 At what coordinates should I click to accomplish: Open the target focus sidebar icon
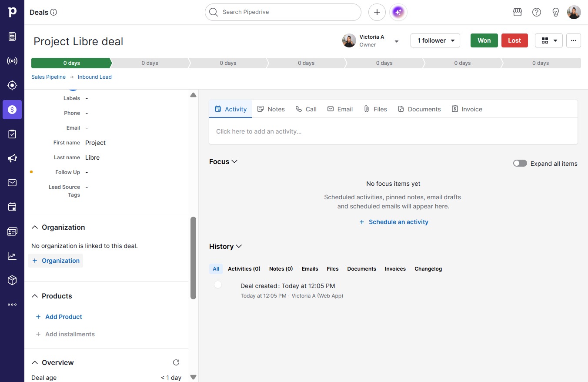click(12, 85)
